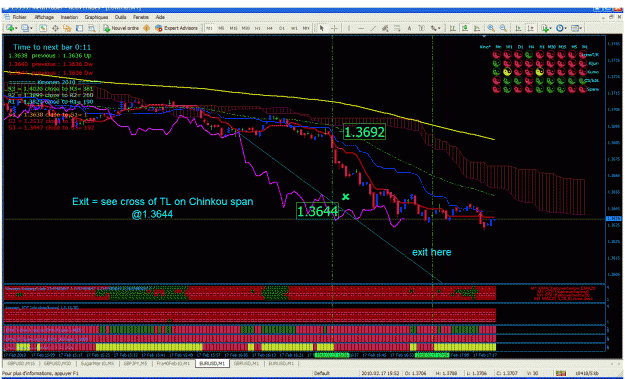Click the new chart icon

pos(10,28)
